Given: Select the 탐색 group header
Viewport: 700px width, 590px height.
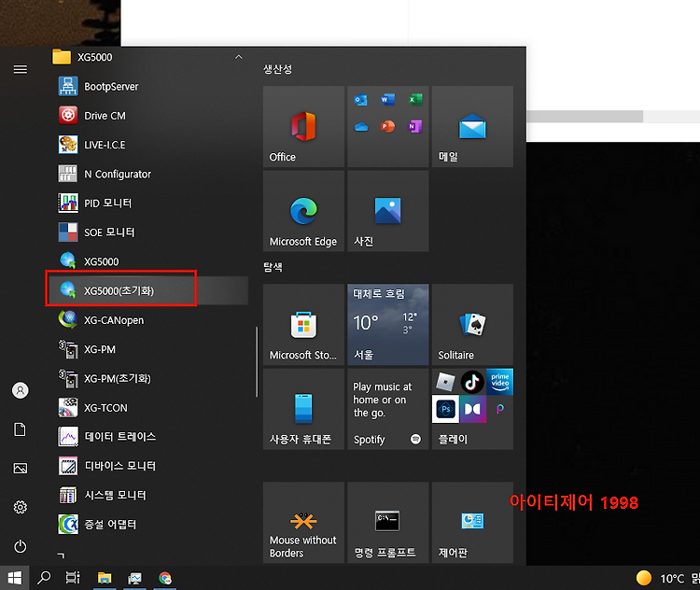Looking at the screenshot, I should 273,267.
